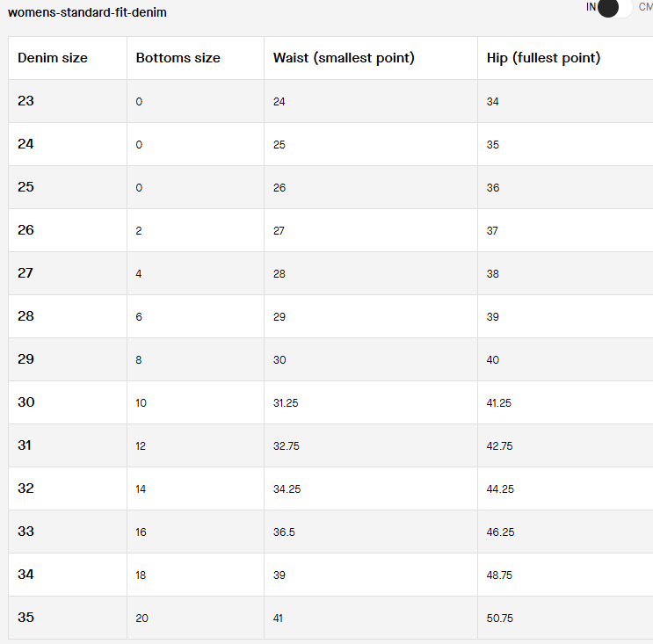653x644 pixels.
Task: Click the denim size 35 cell
Action: click(26, 618)
